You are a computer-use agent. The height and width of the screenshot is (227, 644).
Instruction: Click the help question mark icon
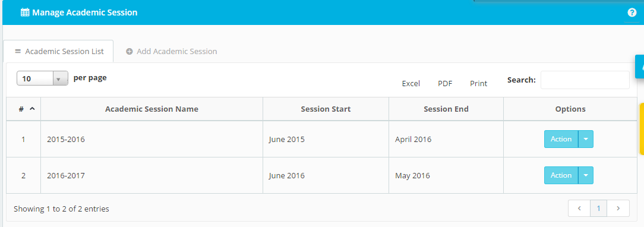[632, 12]
